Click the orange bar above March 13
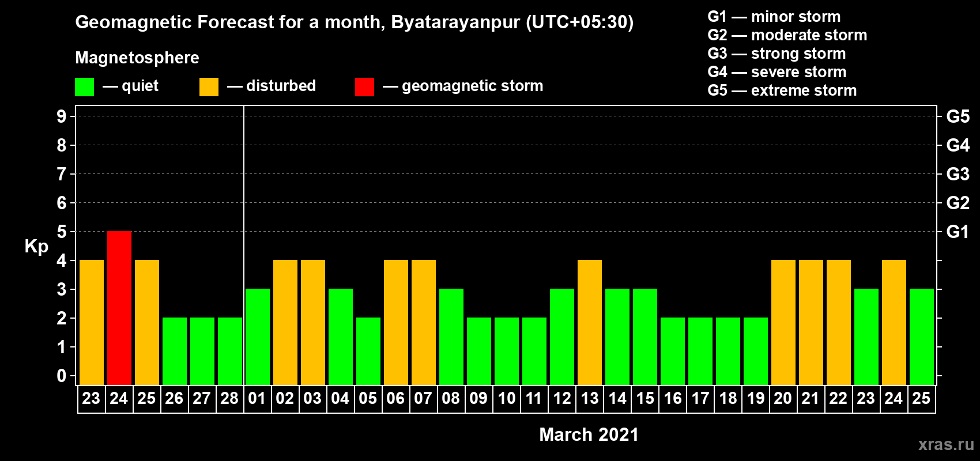Viewport: 980px width, 461px height. (590, 323)
